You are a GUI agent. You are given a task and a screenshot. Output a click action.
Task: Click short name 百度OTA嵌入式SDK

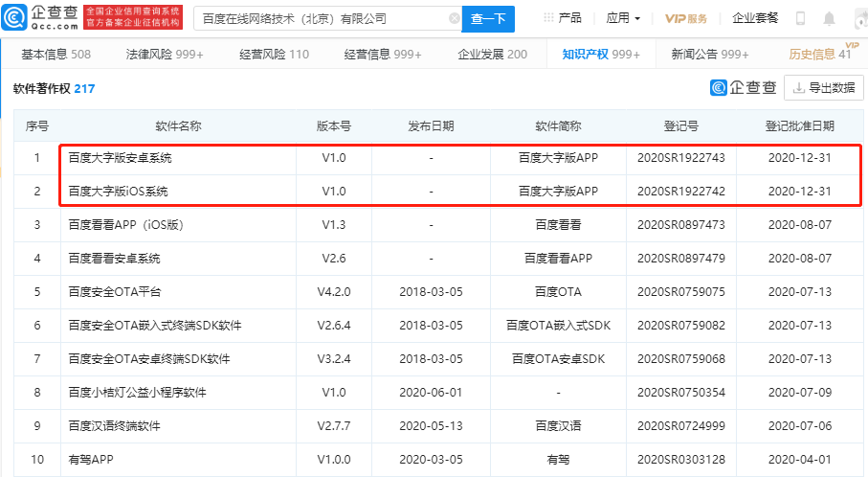click(558, 326)
